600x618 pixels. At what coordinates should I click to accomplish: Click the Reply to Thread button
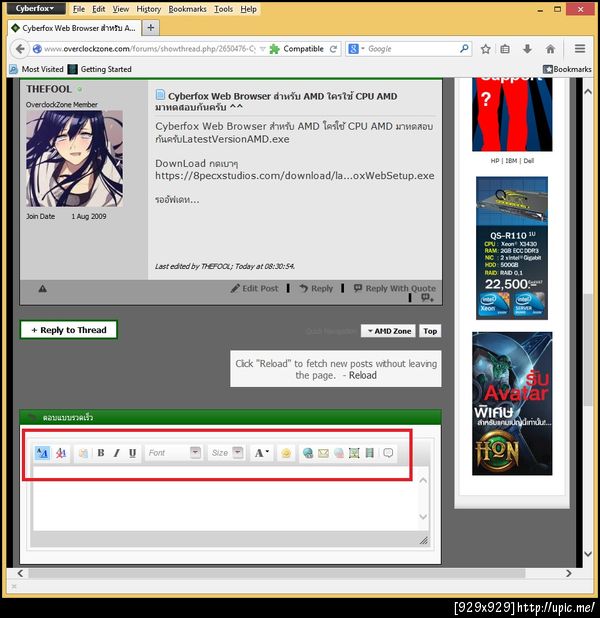click(69, 330)
